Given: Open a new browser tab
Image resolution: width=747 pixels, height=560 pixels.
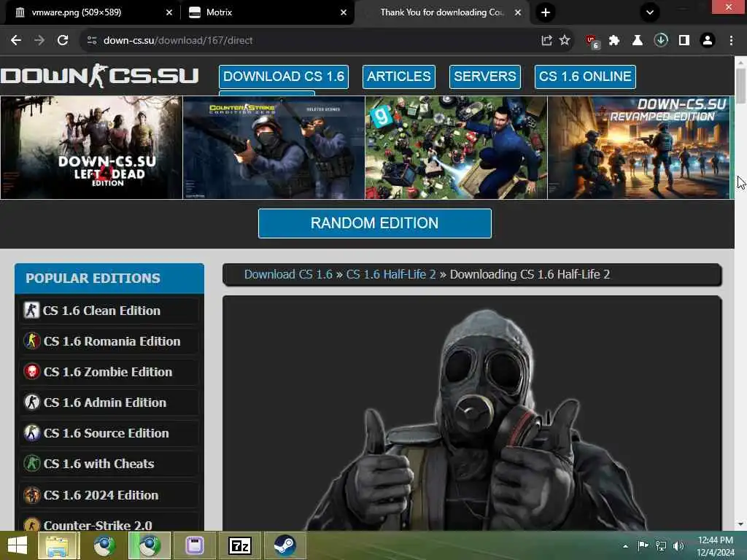Looking at the screenshot, I should tap(546, 12).
